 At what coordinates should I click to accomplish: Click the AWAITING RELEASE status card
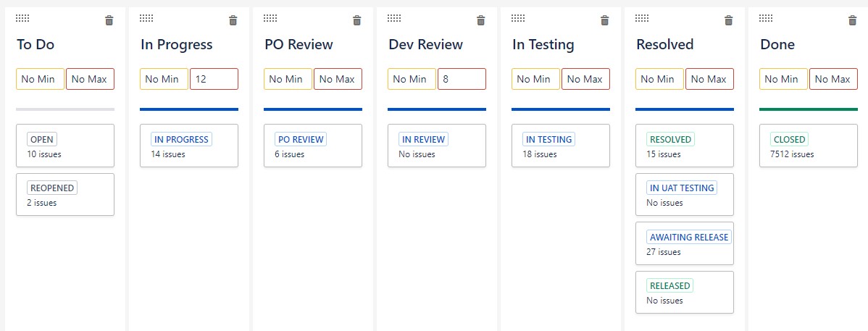(685, 243)
